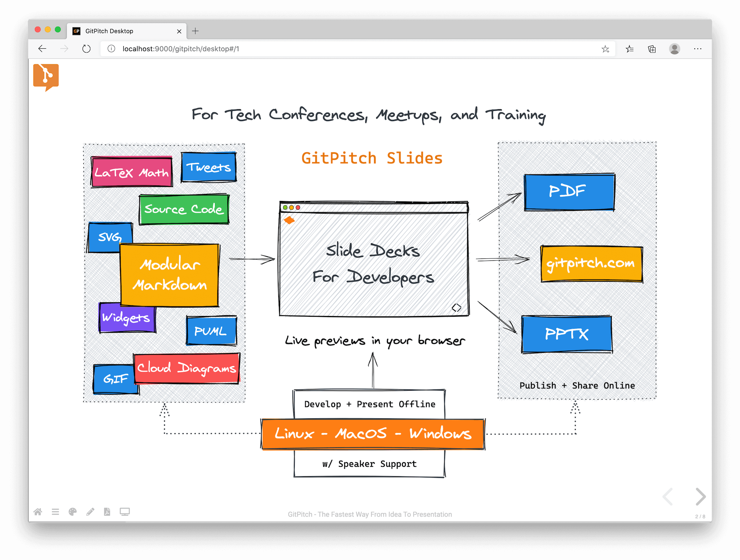This screenshot has height=560, width=740.
Task: Click the Linux - MacOS - Windows banner
Action: point(373,434)
